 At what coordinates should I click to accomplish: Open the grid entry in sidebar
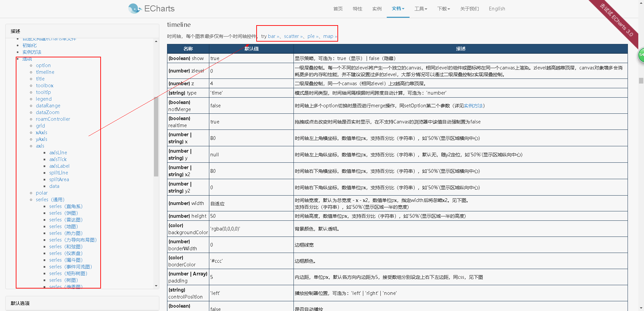pyautogui.click(x=40, y=126)
